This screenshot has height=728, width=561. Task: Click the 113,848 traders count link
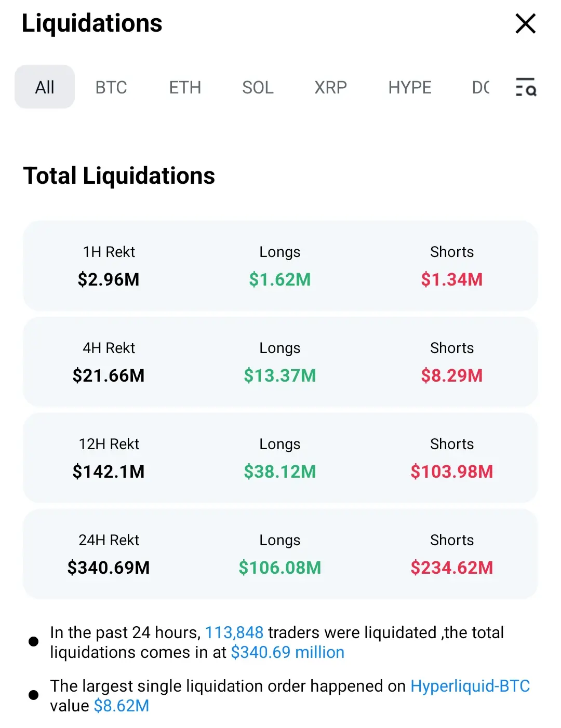coord(234,632)
